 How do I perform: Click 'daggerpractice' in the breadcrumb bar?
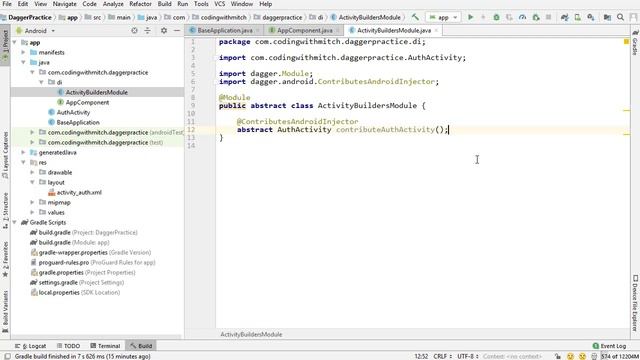tap(282, 17)
